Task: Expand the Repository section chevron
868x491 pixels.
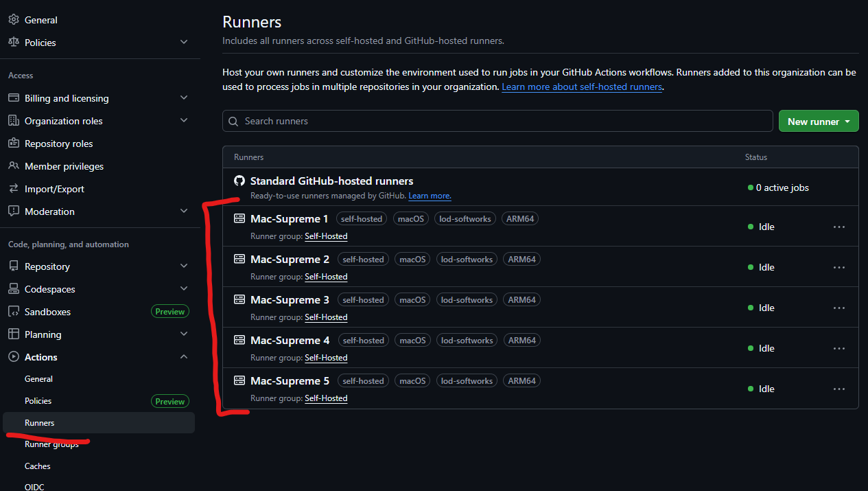Action: coord(184,266)
